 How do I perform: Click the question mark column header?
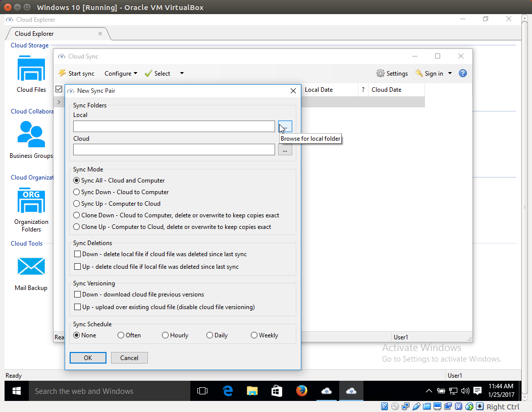(x=363, y=90)
